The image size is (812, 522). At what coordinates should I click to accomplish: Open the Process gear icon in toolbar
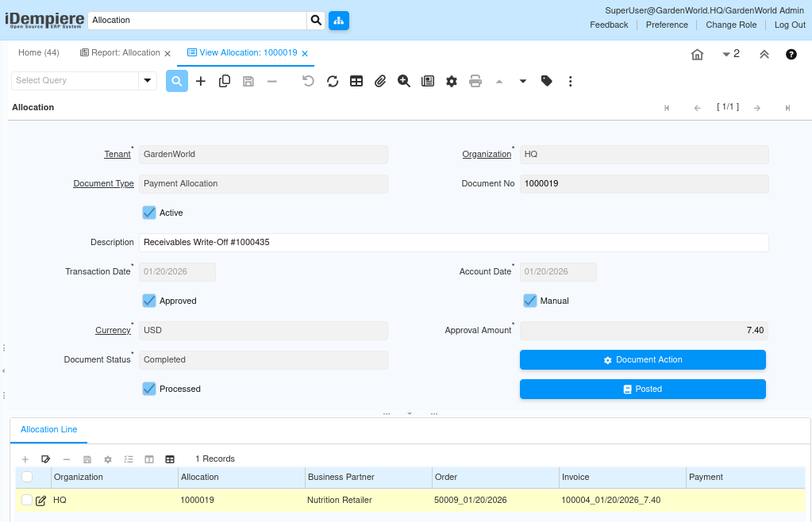click(x=452, y=81)
